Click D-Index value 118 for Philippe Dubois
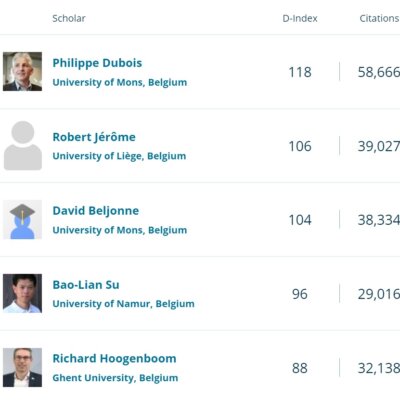This screenshot has width=400, height=400. (x=300, y=72)
